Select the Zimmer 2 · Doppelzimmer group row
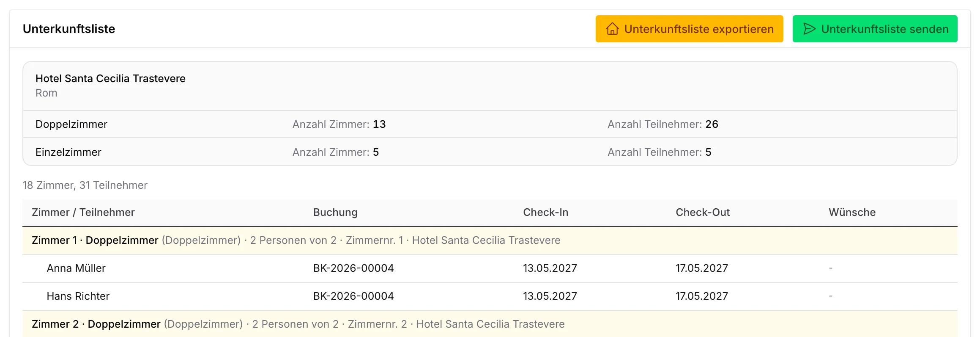This screenshot has height=337, width=980. coord(490,324)
